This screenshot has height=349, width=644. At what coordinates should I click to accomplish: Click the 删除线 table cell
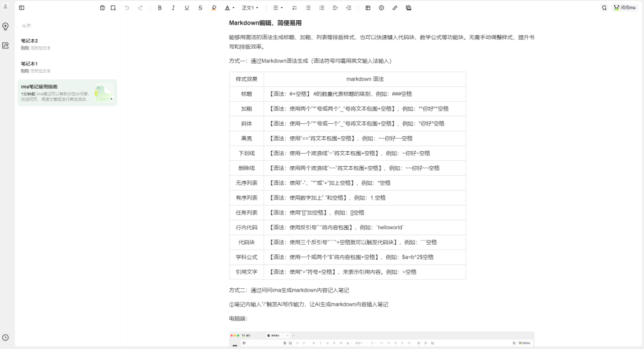246,168
